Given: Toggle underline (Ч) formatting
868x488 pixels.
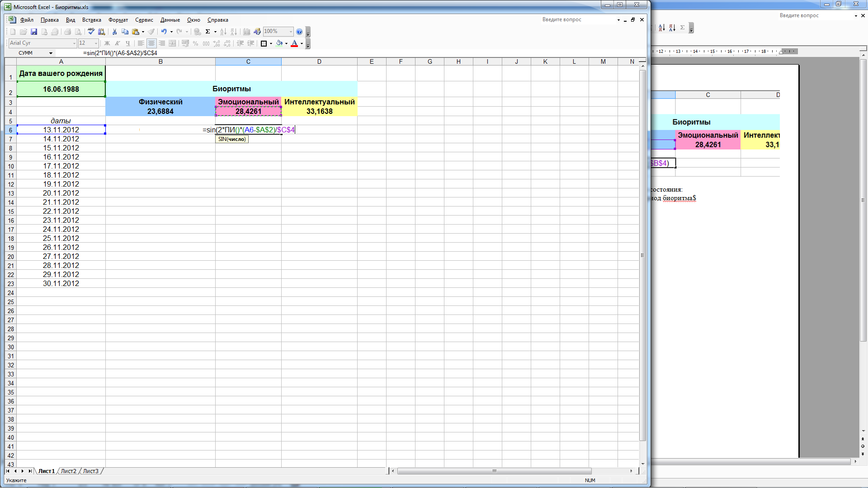Looking at the screenshot, I should tap(128, 43).
